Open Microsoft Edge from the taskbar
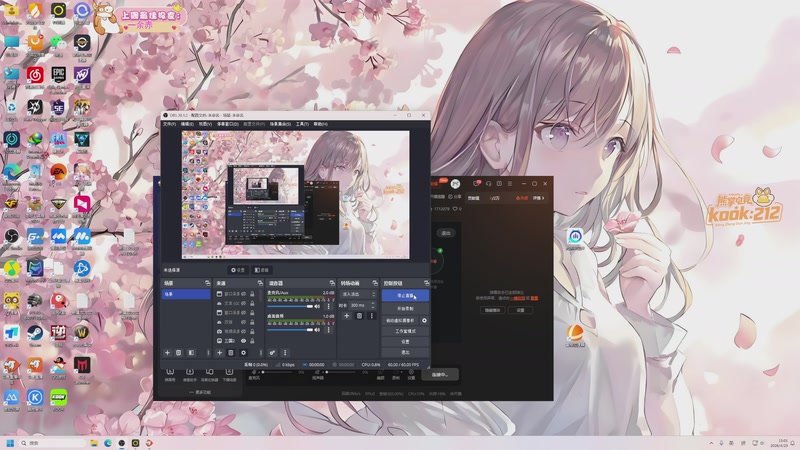 108,443
